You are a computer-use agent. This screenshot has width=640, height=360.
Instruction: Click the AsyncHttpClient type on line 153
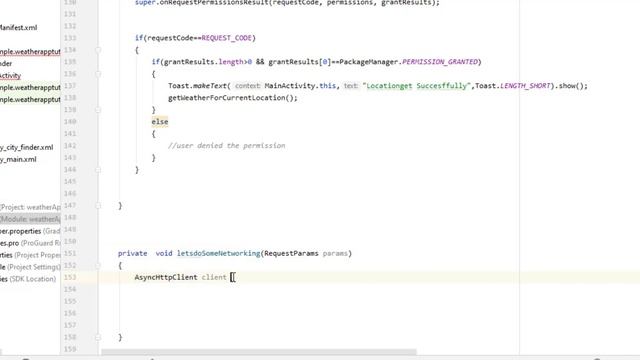tap(166, 277)
